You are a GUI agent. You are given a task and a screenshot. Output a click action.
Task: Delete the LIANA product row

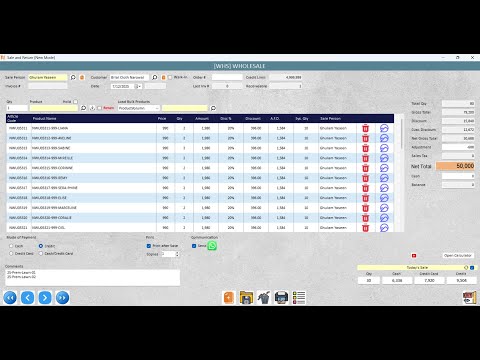[365, 128]
